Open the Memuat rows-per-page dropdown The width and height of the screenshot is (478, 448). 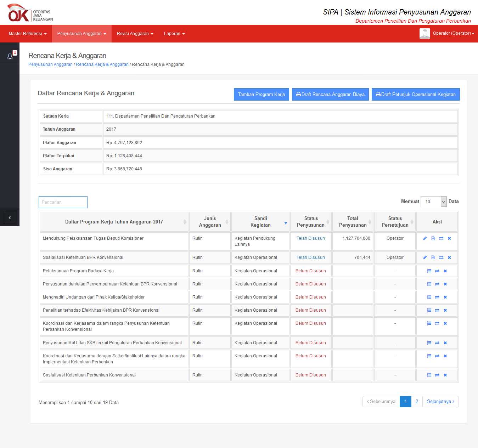point(433,202)
